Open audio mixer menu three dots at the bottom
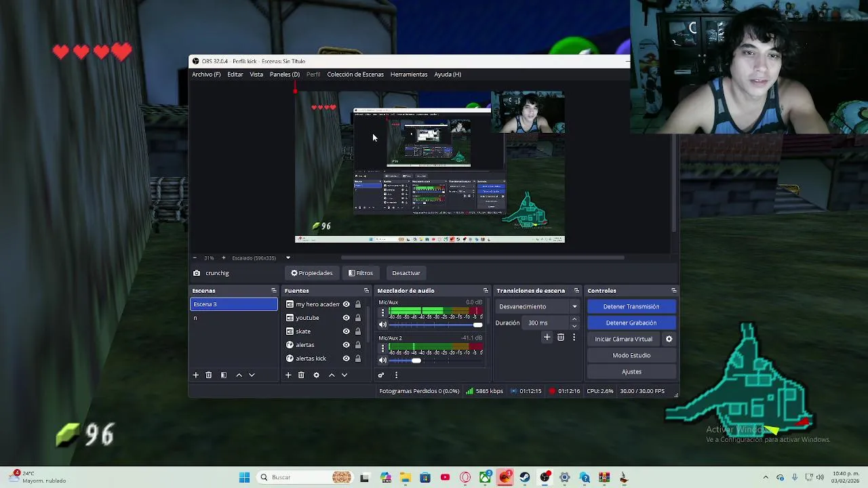This screenshot has width=868, height=488. click(x=396, y=375)
